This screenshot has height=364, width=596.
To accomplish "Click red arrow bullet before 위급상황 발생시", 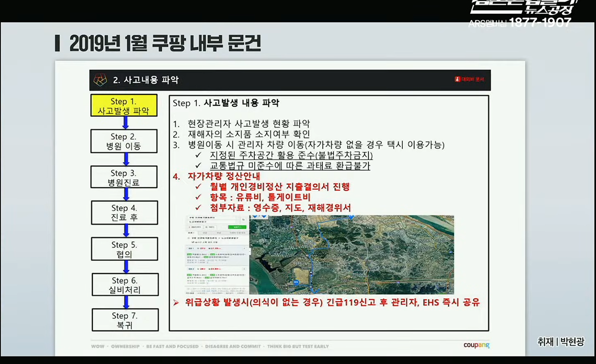I will point(176,302).
